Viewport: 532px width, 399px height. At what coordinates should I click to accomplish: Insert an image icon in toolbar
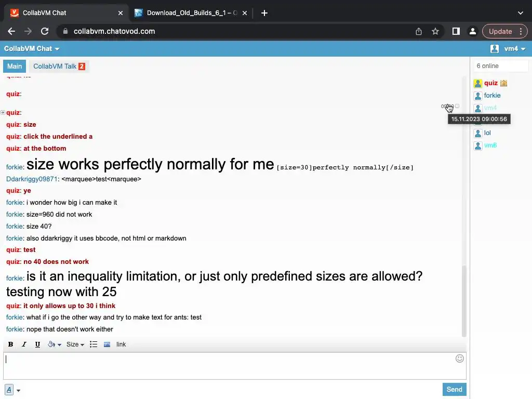[x=107, y=344]
